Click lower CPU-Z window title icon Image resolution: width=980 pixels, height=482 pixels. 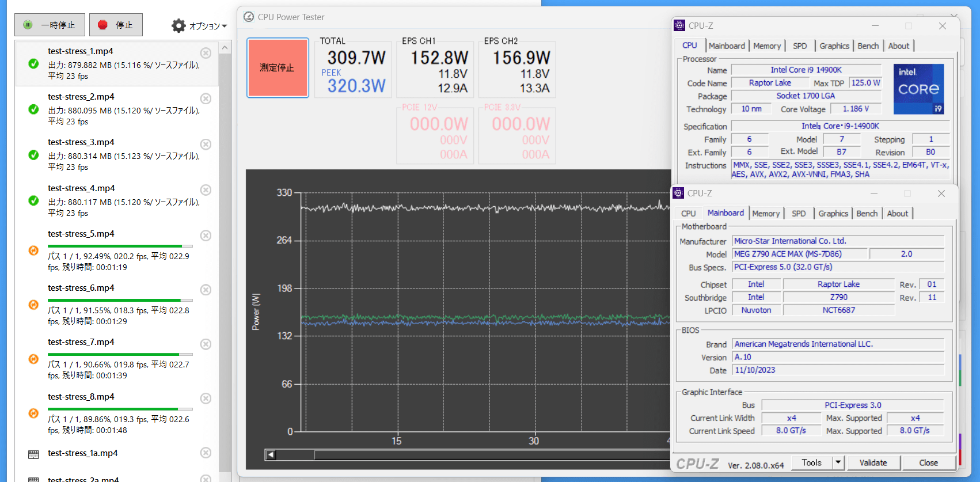tap(678, 193)
